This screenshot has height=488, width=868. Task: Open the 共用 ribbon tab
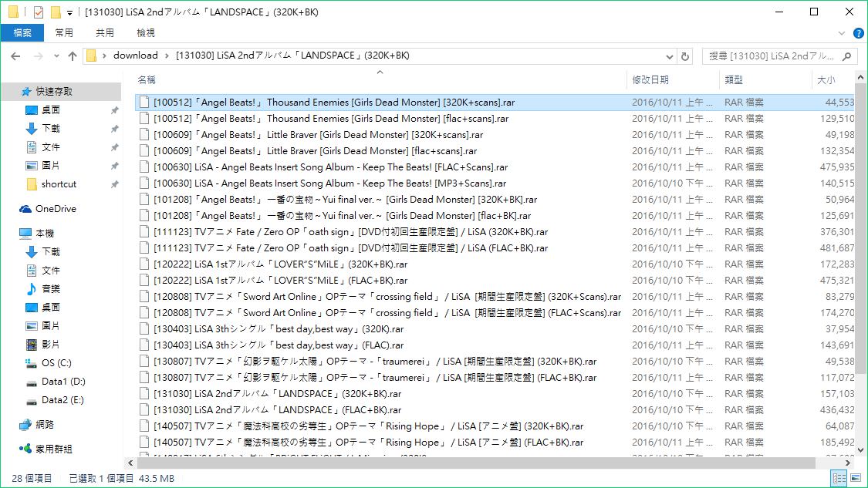pos(105,33)
